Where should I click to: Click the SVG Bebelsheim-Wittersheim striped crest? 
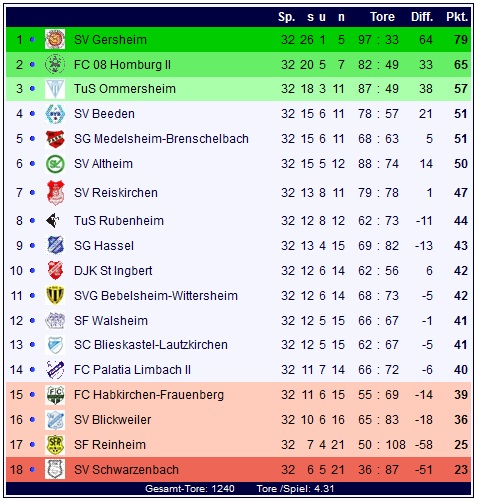[x=55, y=295]
